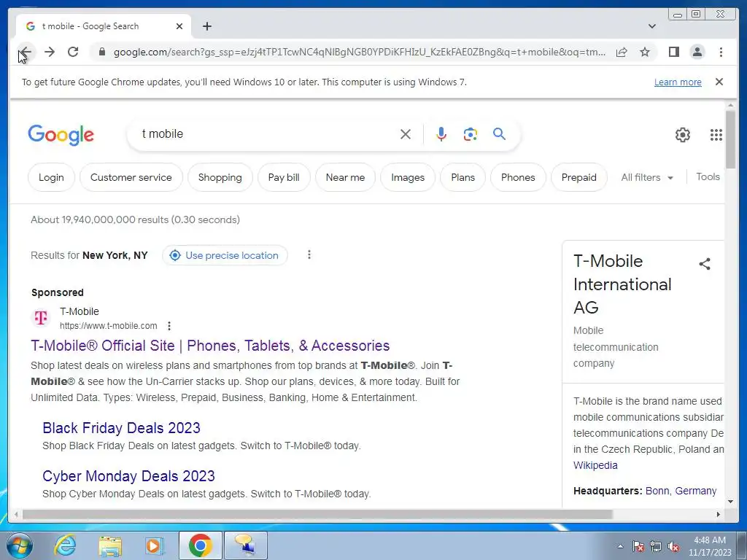Select the Shopping filter chip
Screen dimensions: 747x560
220,177
